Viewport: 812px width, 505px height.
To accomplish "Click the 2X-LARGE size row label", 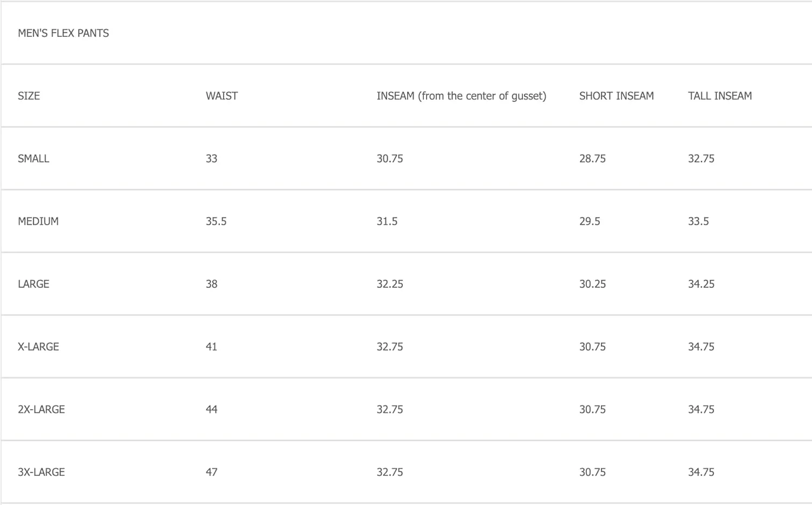I will tap(41, 410).
